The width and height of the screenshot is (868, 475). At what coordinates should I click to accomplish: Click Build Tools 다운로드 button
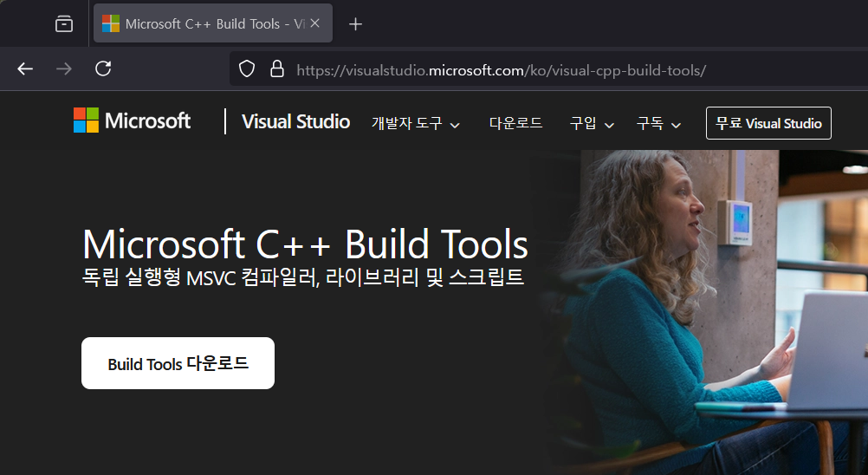[178, 363]
